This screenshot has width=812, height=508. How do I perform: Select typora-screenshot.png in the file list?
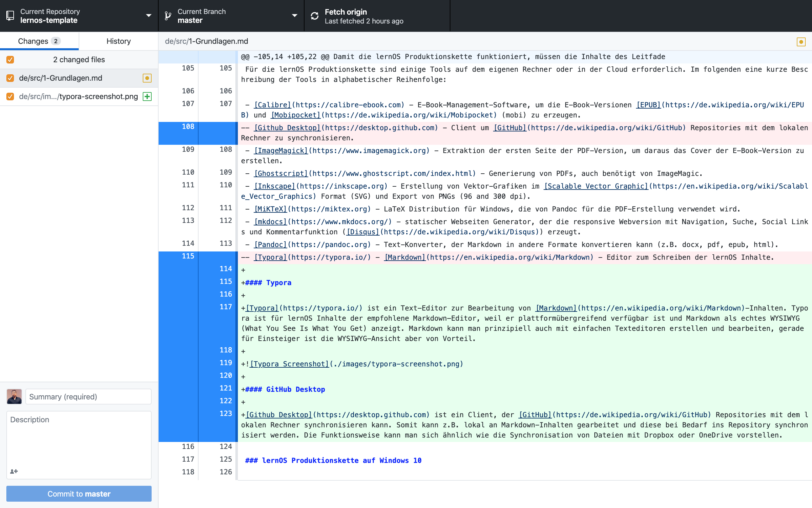coord(79,97)
